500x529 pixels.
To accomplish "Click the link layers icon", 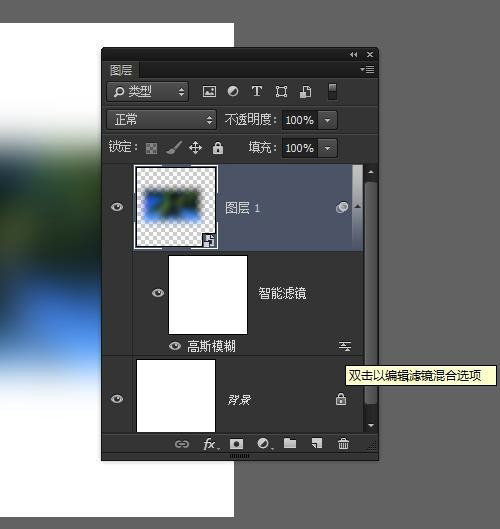I will (x=182, y=444).
